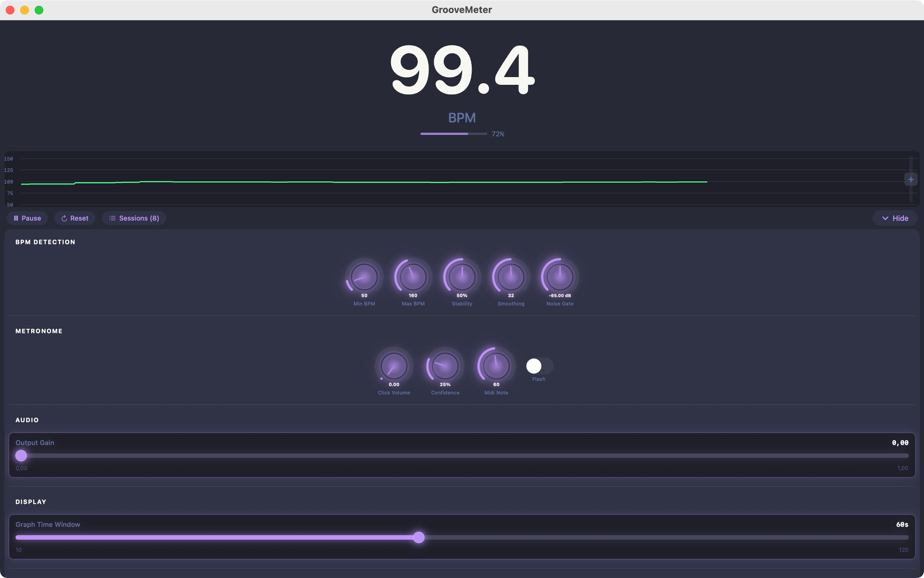Click the DISPLAY section header
The image size is (924, 578).
[31, 502]
